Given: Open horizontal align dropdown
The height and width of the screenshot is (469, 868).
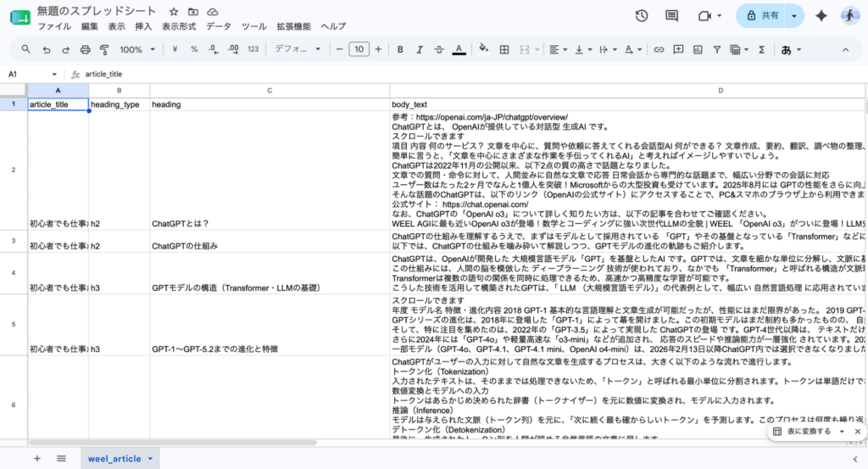Looking at the screenshot, I should (x=558, y=49).
